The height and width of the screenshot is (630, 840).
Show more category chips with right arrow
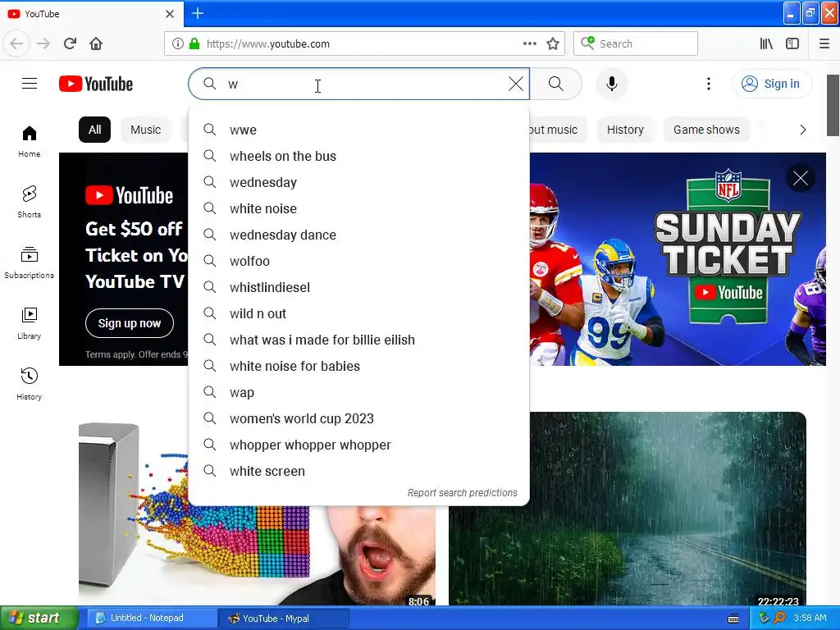(x=802, y=130)
